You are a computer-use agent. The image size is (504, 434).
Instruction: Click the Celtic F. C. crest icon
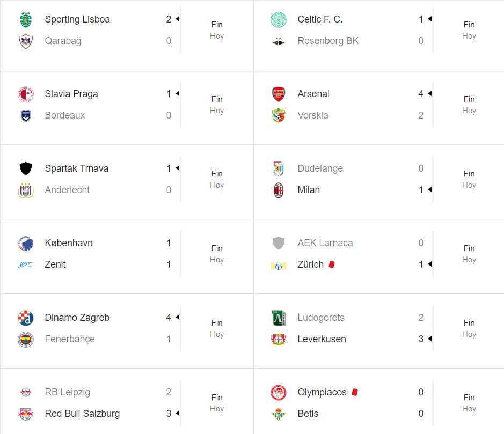click(279, 20)
